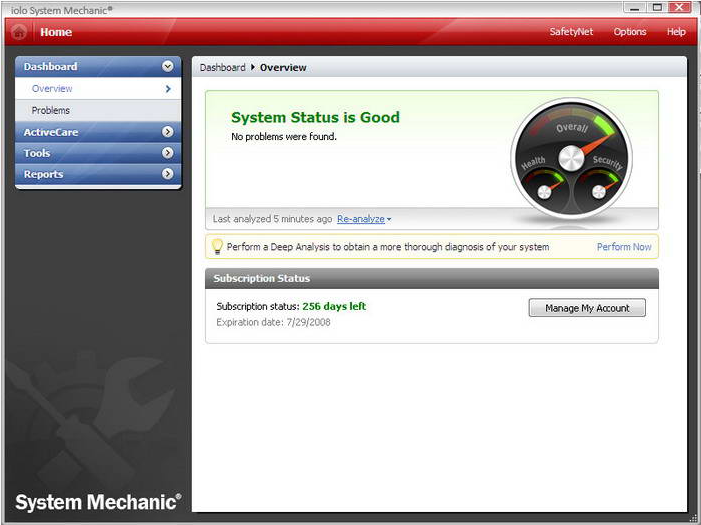Open the Options menu
The height and width of the screenshot is (525, 701).
[x=630, y=32]
